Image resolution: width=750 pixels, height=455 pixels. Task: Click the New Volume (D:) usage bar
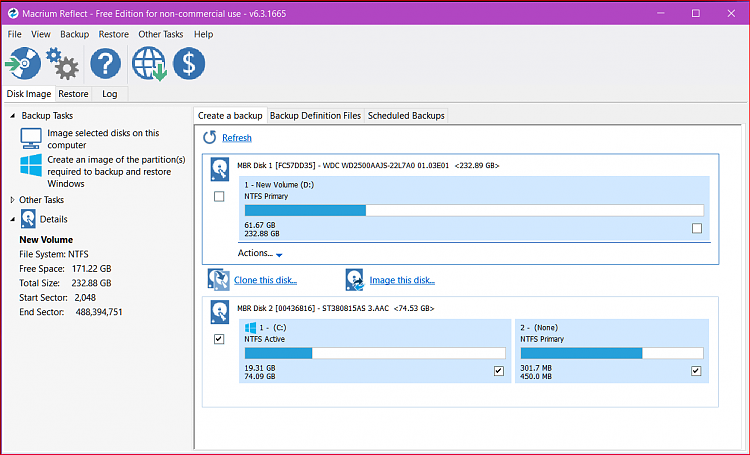pos(474,211)
